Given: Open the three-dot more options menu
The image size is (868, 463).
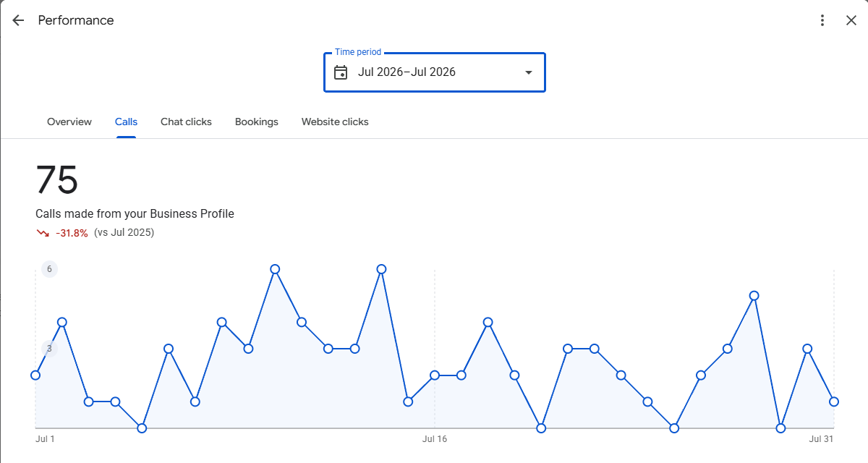Looking at the screenshot, I should coord(822,20).
